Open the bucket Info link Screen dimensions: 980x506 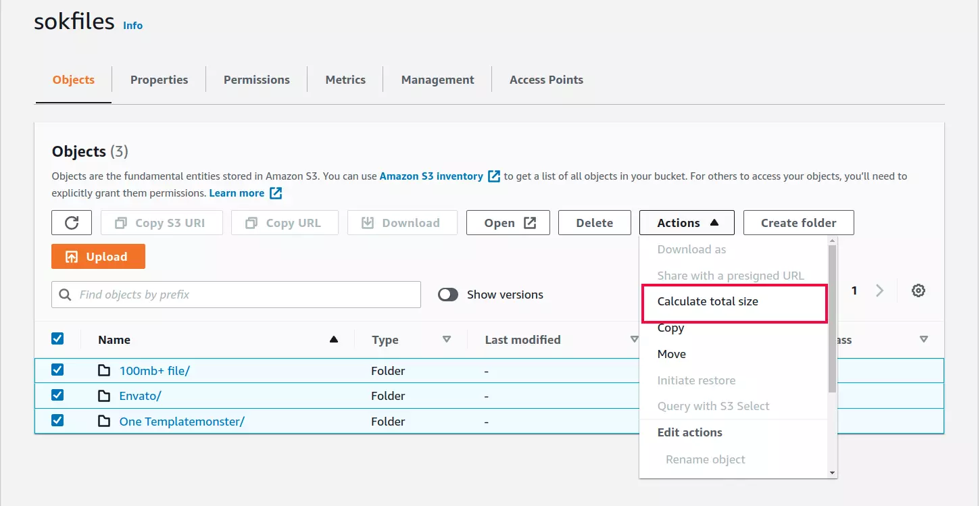pyautogui.click(x=132, y=26)
